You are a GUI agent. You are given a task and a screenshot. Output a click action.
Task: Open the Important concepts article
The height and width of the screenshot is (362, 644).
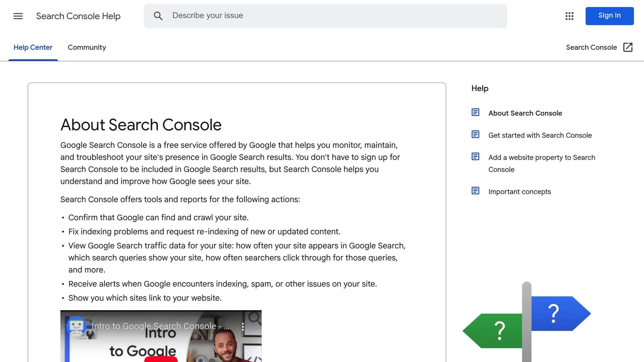coord(519,191)
